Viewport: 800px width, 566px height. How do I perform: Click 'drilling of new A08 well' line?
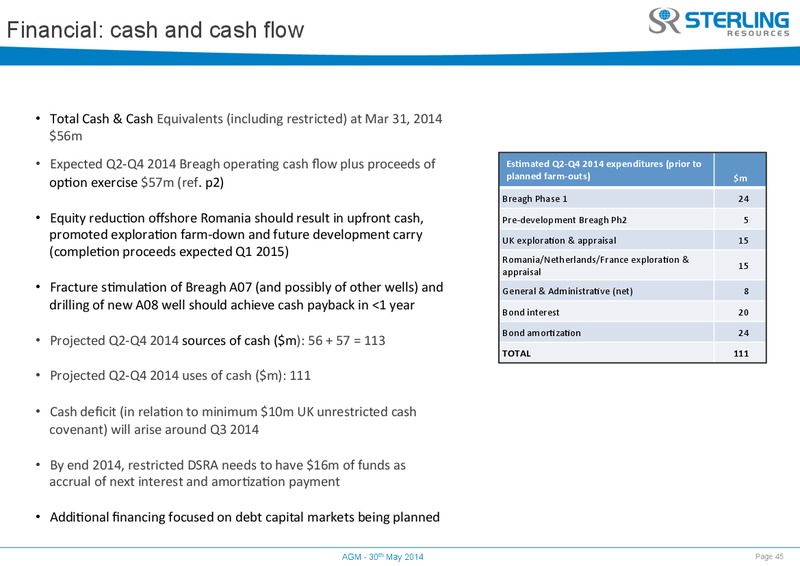click(x=232, y=305)
